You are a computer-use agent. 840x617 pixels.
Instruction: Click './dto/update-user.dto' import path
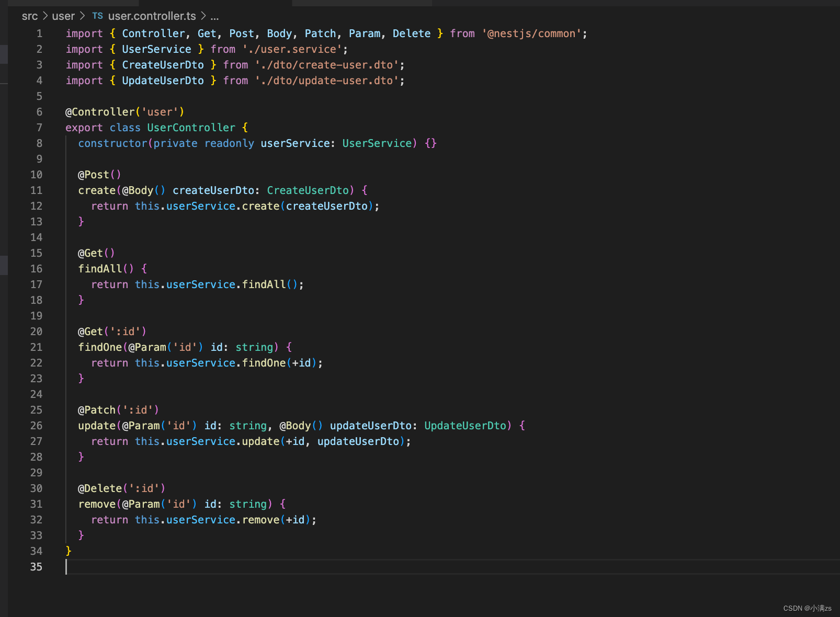(327, 81)
